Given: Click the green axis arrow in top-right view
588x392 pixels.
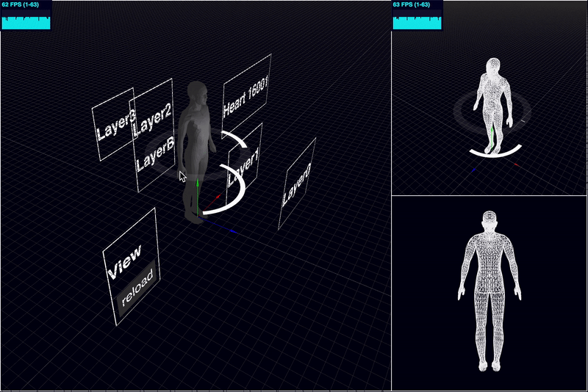Looking at the screenshot, I should click(x=492, y=138).
